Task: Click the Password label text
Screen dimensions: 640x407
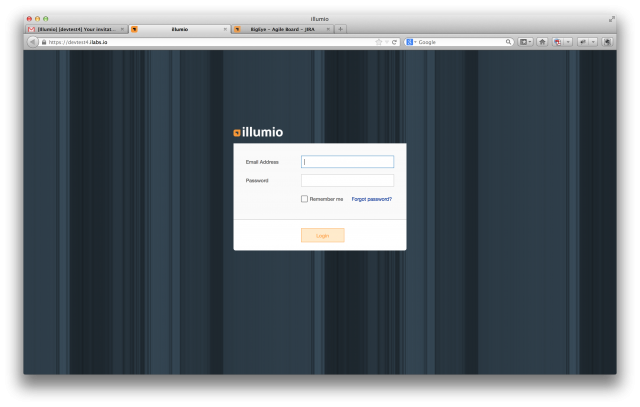Action: [x=257, y=180]
